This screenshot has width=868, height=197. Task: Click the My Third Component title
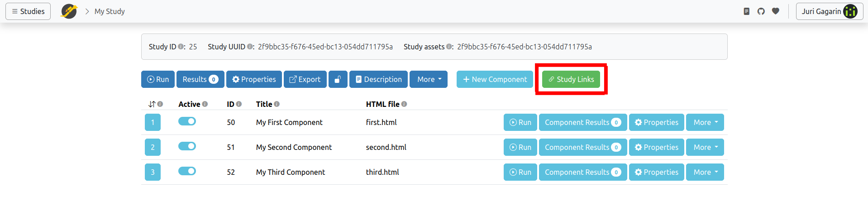click(291, 172)
